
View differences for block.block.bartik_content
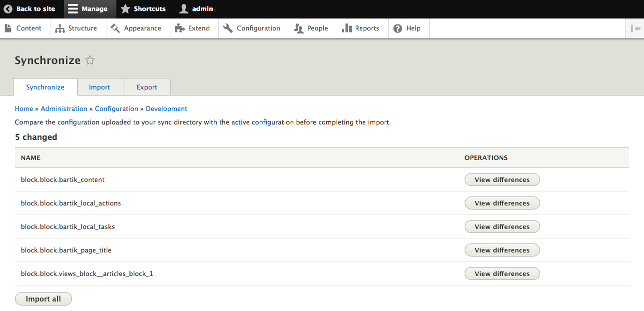502,179
